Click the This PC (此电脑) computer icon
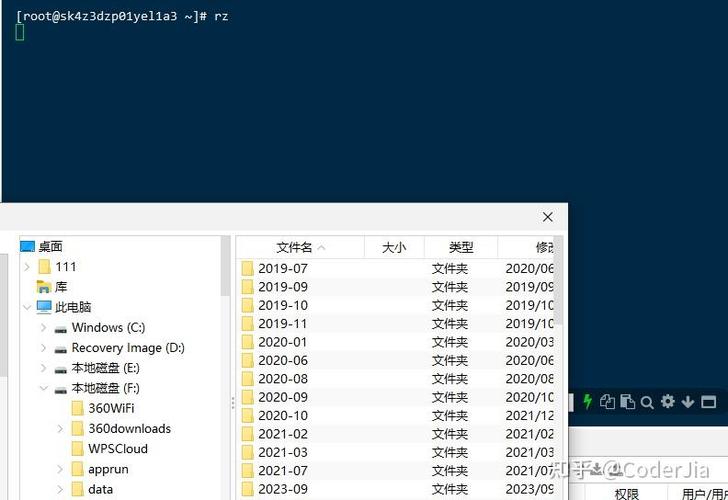 point(44,307)
